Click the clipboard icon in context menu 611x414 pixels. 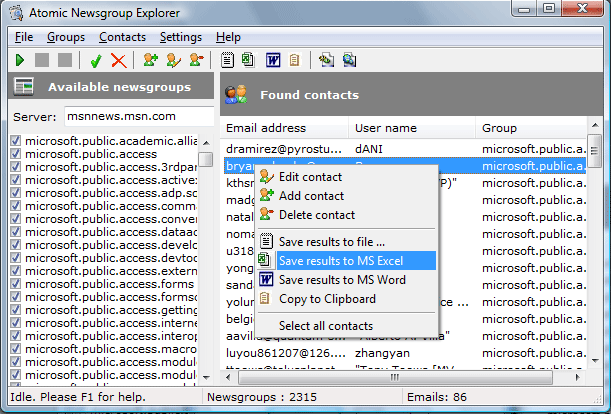[265, 299]
